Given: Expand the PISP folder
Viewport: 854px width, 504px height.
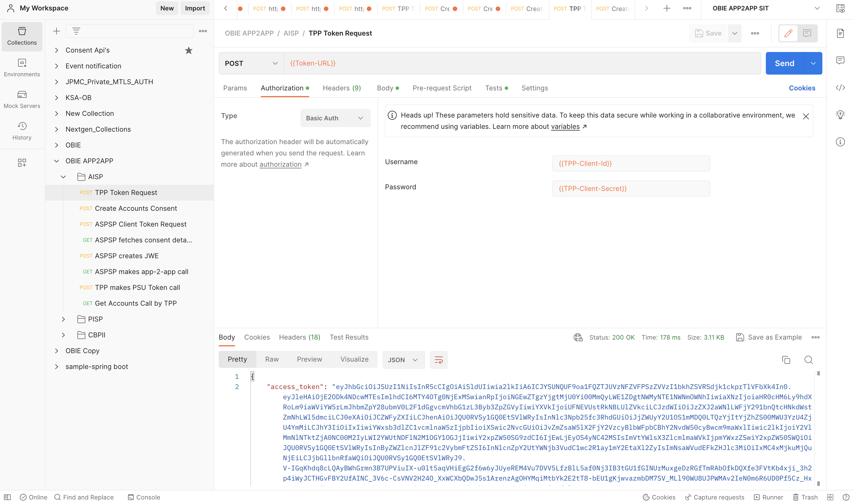Looking at the screenshot, I should click(x=63, y=319).
